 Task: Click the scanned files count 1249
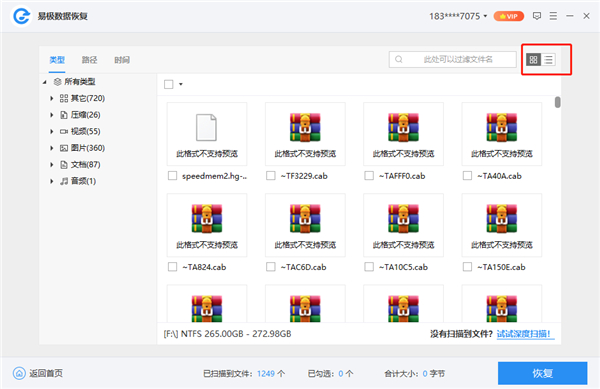266,374
